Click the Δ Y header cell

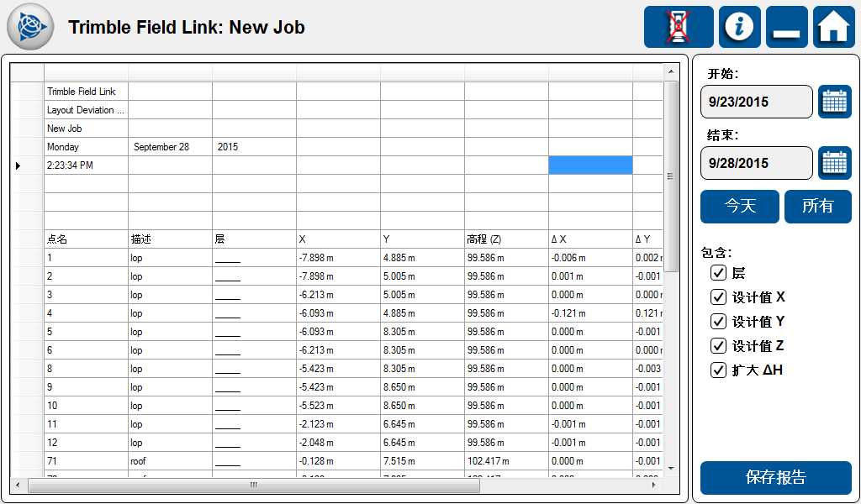(648, 239)
